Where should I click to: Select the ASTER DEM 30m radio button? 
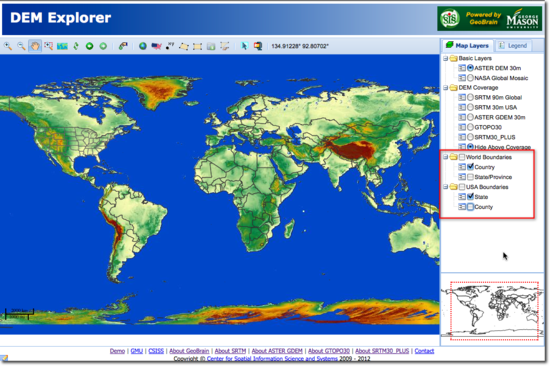pos(470,68)
